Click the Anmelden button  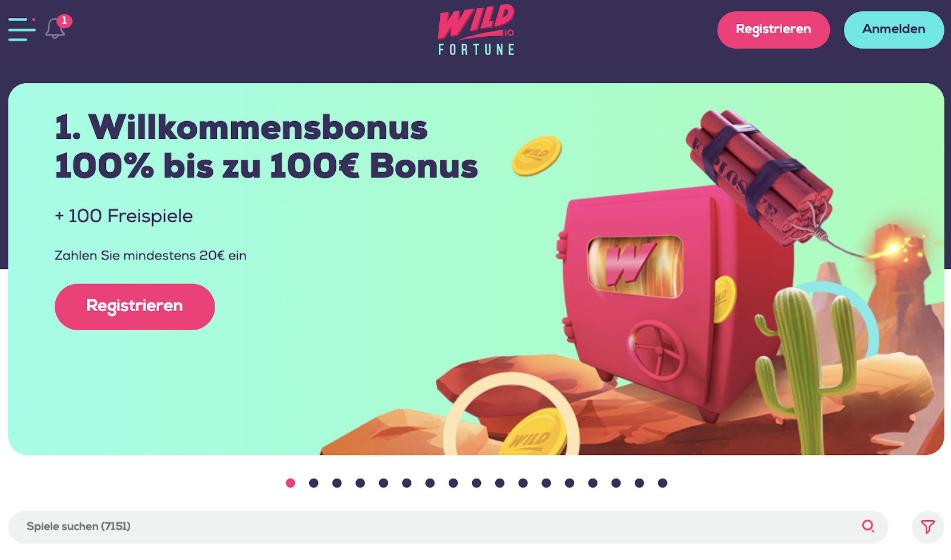(x=894, y=30)
